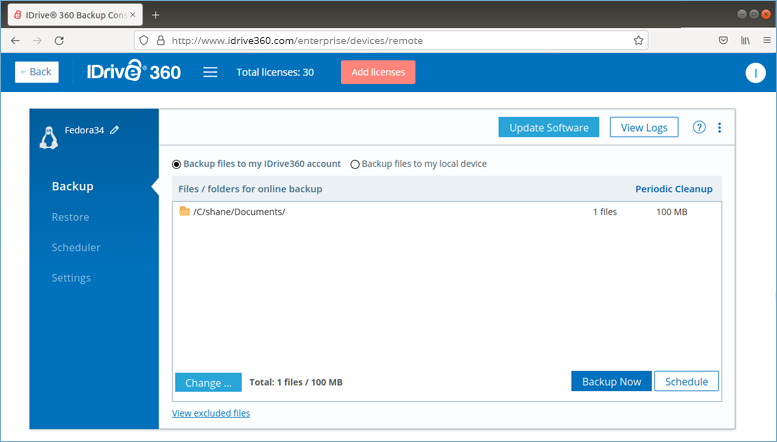This screenshot has width=777, height=442.
Task: Click the View Logs button
Action: [x=644, y=127]
